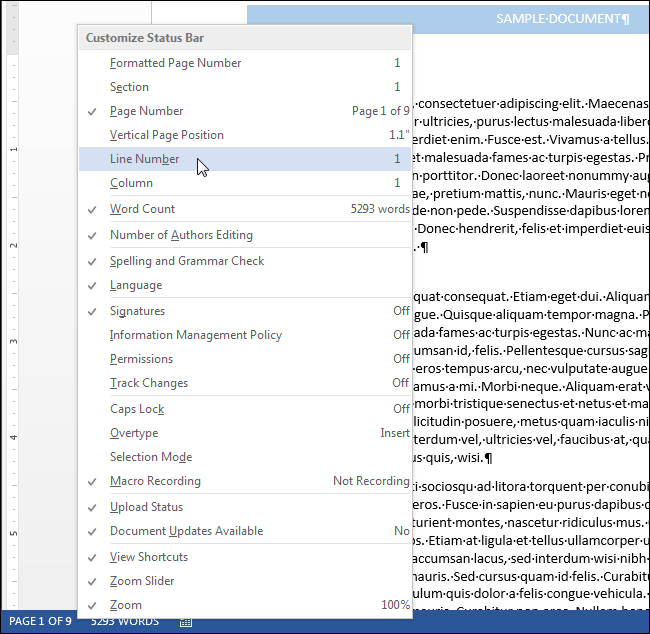
Task: Select the Line Number menu item
Action: (x=245, y=159)
